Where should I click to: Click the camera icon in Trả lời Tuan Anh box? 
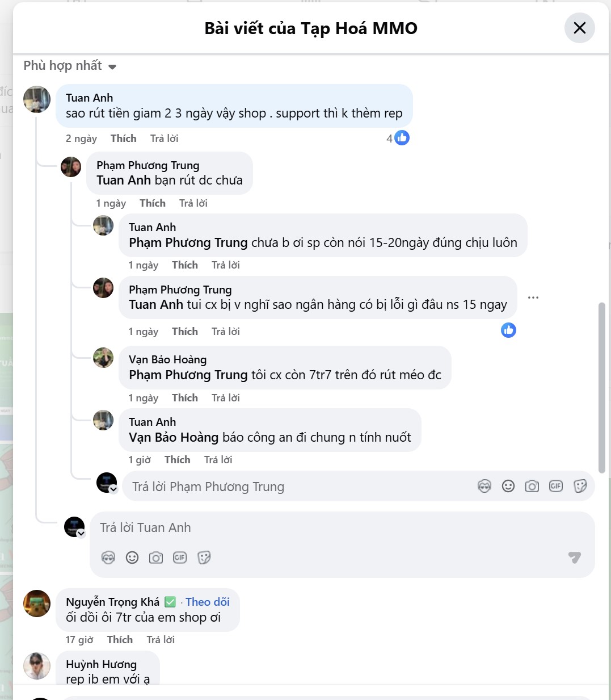point(156,558)
